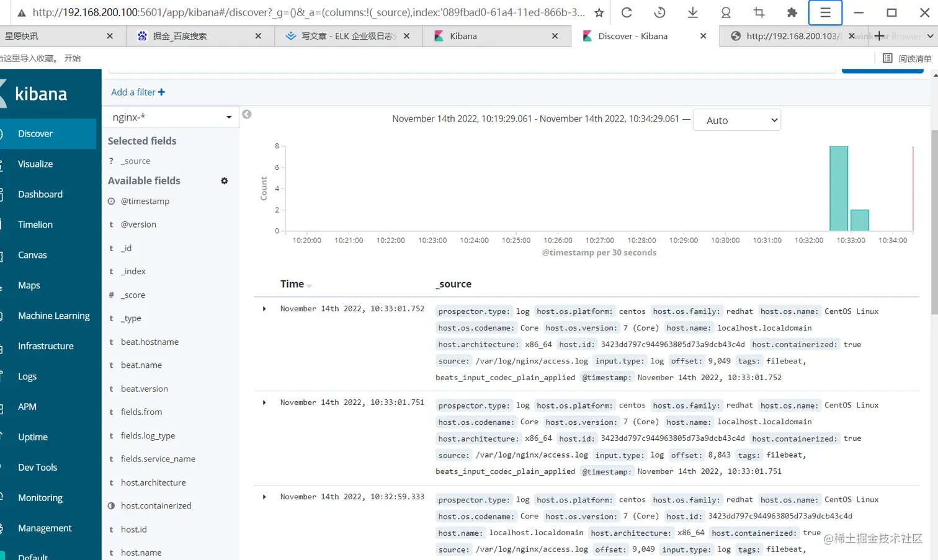Open Timelion in Kibana sidebar
Screen dimensions: 938x560
pos(35,224)
